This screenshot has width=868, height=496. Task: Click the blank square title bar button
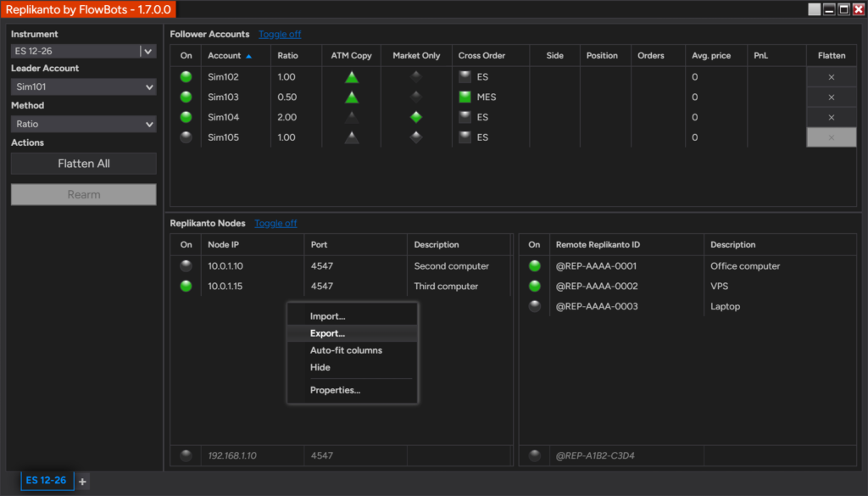(815, 9)
